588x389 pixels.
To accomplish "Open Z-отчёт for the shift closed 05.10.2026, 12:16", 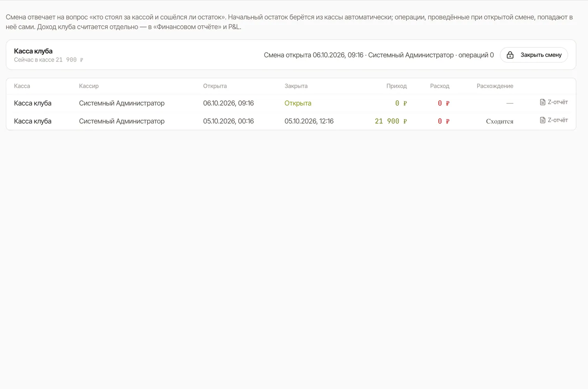I will coord(554,120).
